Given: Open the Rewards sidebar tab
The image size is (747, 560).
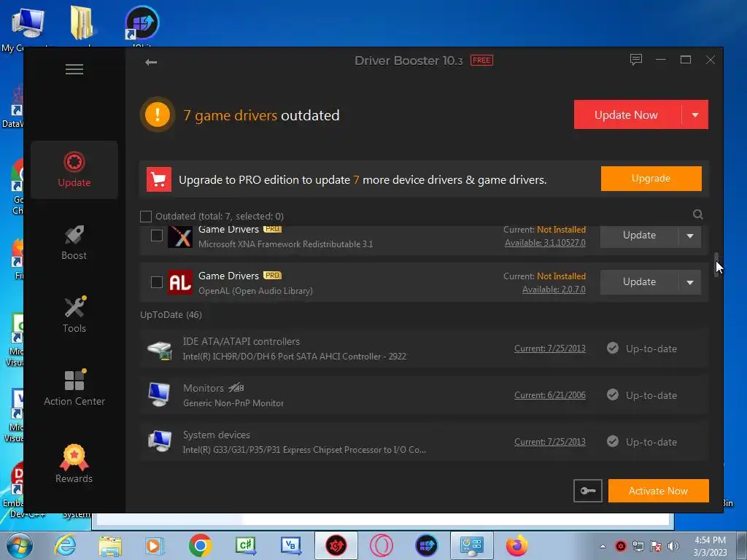Looking at the screenshot, I should 74,464.
